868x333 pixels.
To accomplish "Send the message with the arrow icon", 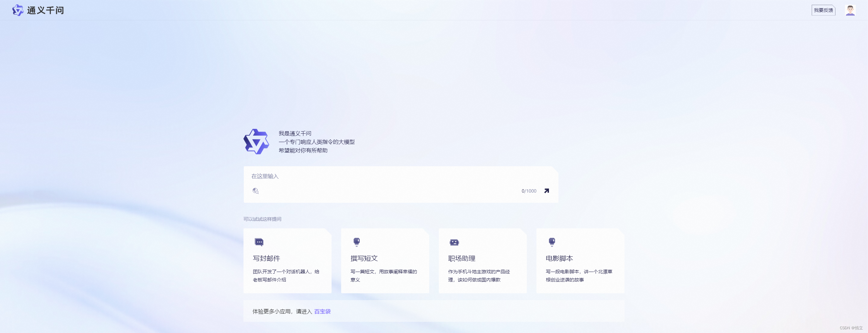I will (x=546, y=191).
